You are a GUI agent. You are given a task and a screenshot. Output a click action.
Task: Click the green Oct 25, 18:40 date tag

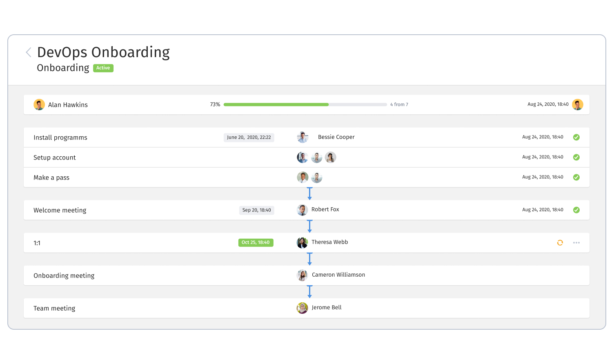pyautogui.click(x=256, y=242)
